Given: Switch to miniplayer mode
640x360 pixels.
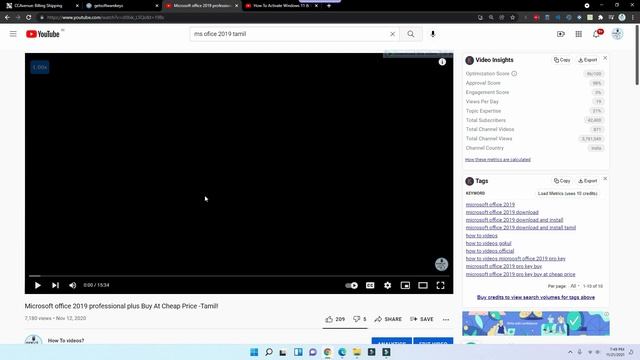Looking at the screenshot, I should [x=405, y=285].
